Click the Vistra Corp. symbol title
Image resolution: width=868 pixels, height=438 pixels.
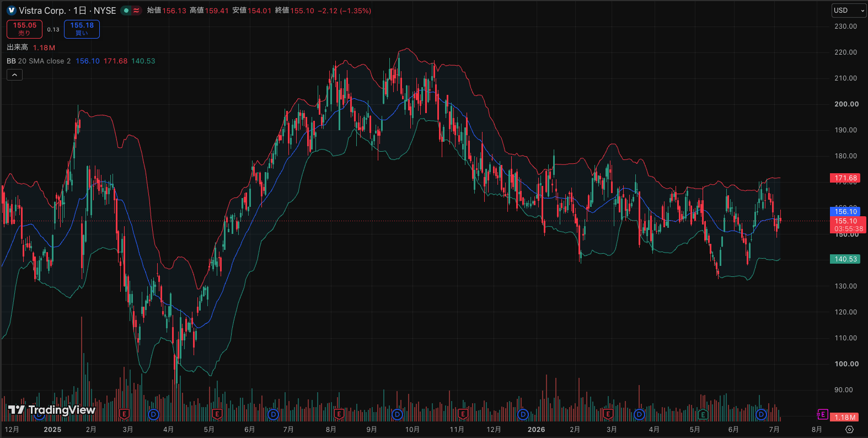[x=42, y=10]
